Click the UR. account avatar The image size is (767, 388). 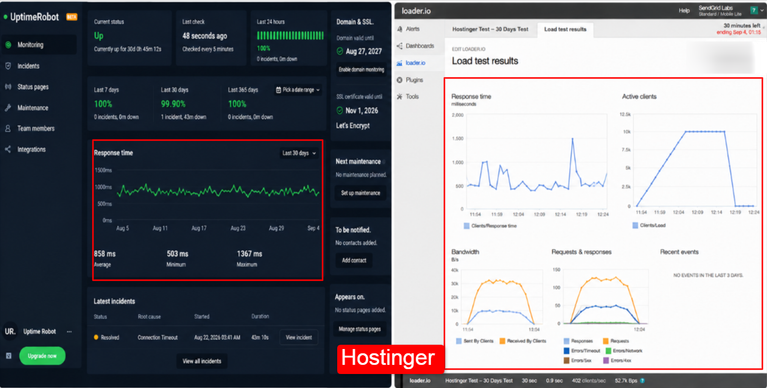coord(10,331)
